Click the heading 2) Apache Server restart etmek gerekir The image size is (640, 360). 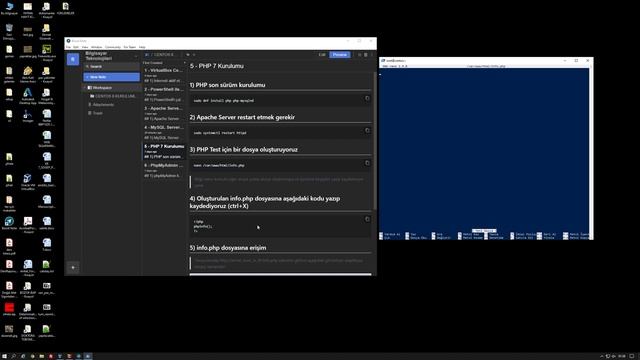point(242,117)
